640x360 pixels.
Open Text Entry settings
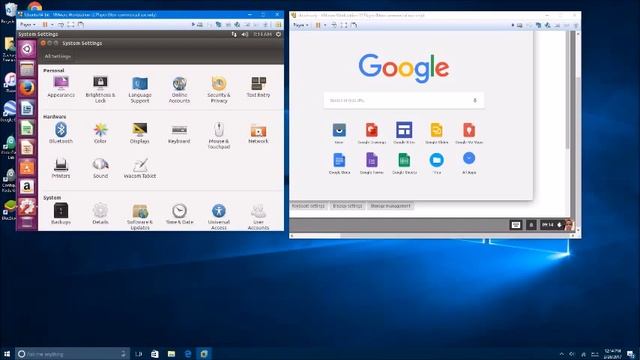258,87
